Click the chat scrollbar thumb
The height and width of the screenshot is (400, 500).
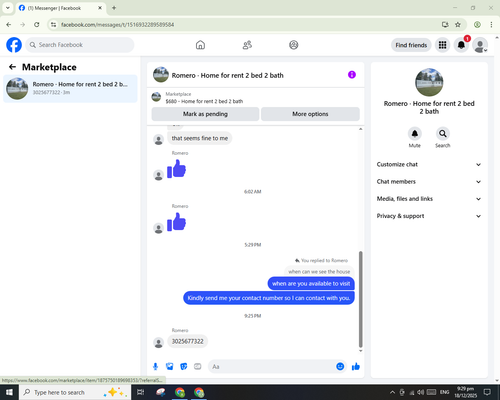point(360,299)
